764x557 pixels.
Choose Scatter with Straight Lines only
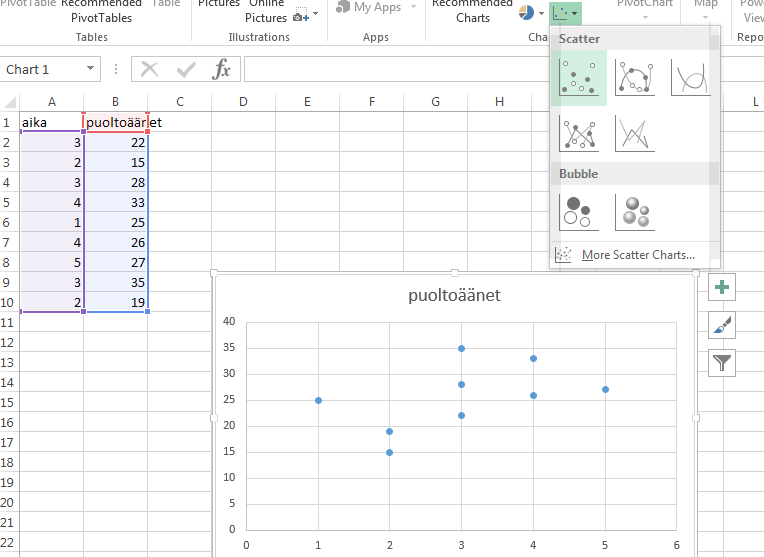634,132
